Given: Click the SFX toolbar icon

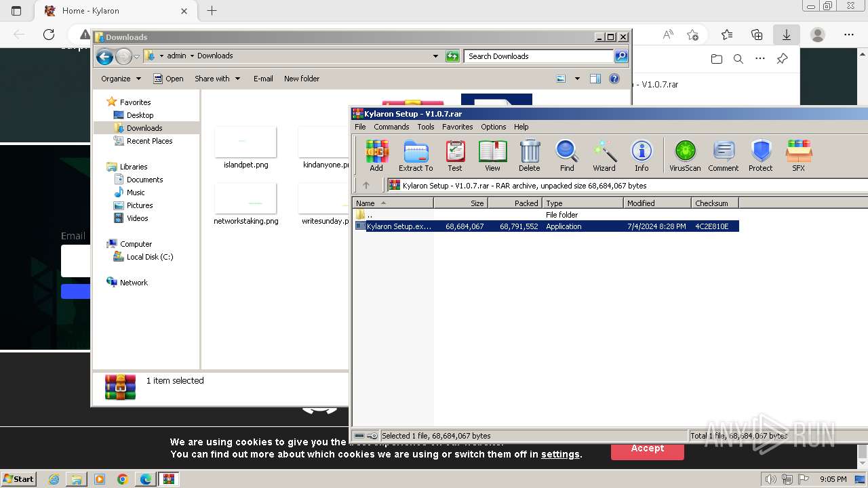Looking at the screenshot, I should tap(799, 155).
